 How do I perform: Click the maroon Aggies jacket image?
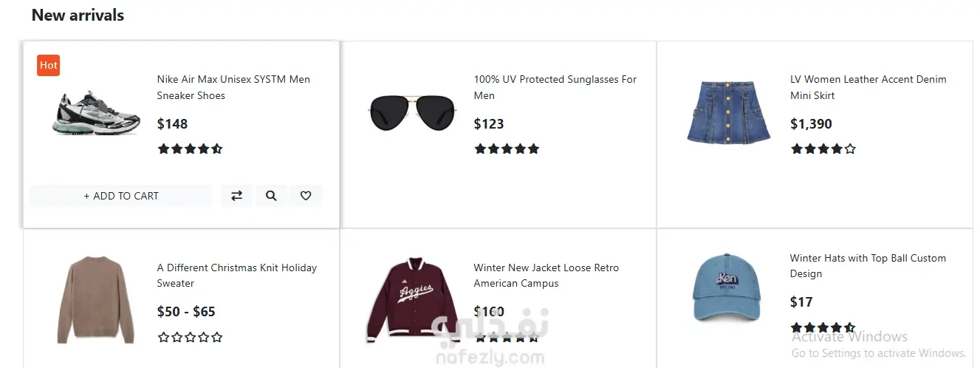click(413, 300)
